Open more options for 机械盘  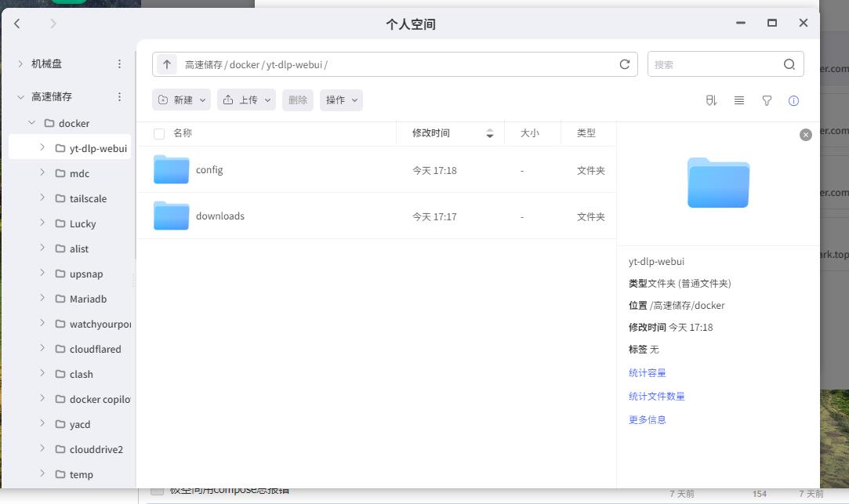[x=119, y=63]
